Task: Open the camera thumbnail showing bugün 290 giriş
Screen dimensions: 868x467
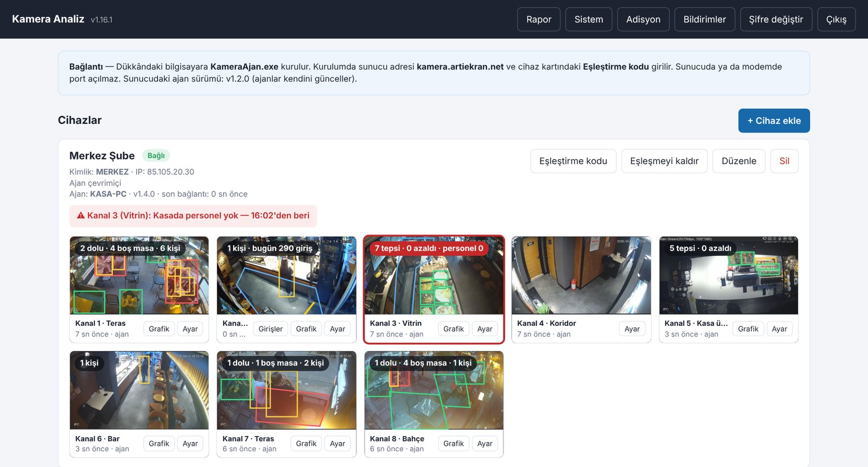Action: (286, 275)
